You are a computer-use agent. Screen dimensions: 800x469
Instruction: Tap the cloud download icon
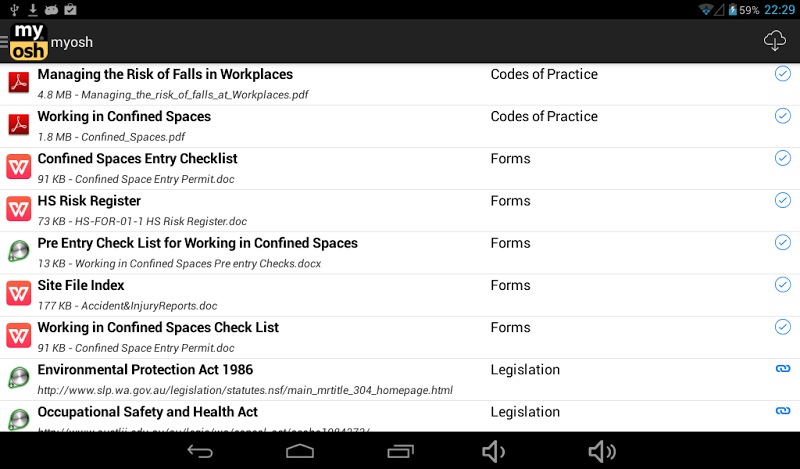click(774, 40)
